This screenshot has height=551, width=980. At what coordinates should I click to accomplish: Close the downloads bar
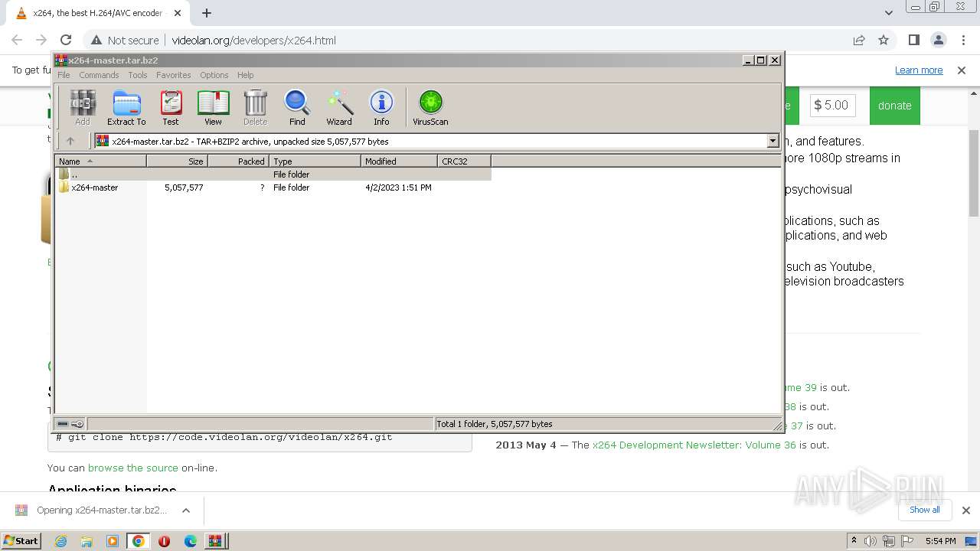tap(965, 510)
